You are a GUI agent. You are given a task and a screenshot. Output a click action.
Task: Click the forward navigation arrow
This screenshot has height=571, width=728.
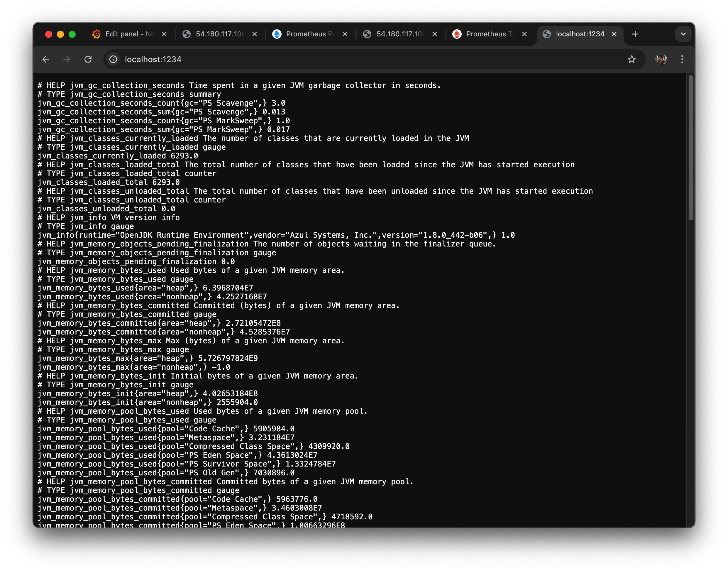click(67, 59)
